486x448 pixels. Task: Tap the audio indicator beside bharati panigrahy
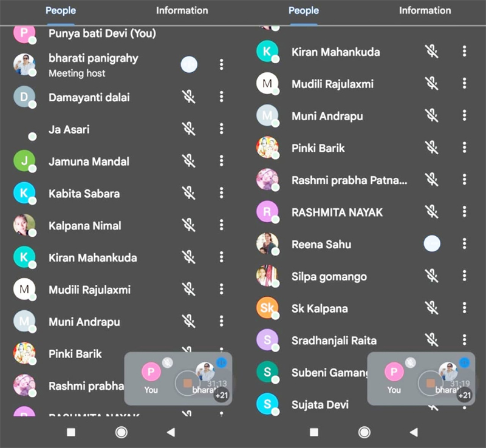[x=189, y=64]
